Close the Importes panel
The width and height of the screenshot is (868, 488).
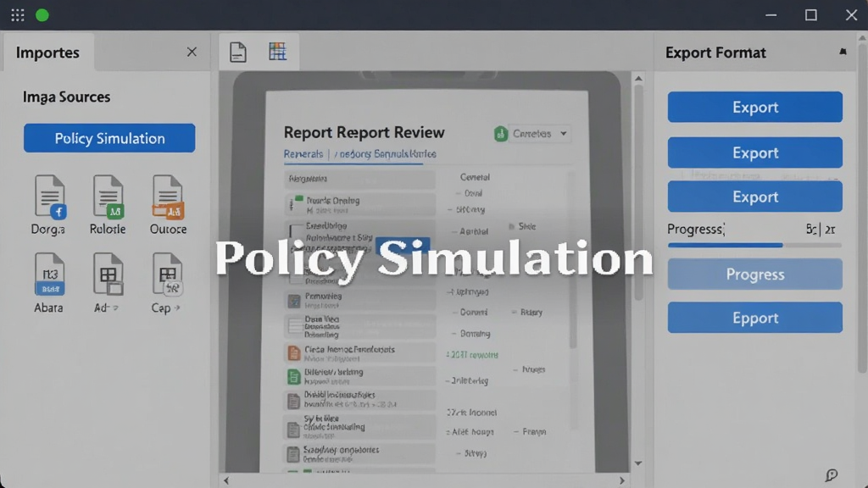(x=192, y=52)
